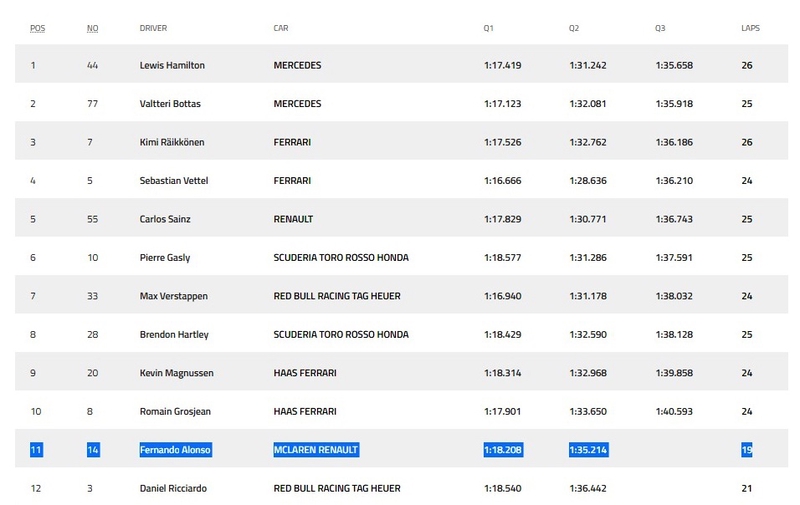Viewport: 800px width, 505px height.
Task: Click Daniel Ricciardo's driver name
Action: [173, 488]
